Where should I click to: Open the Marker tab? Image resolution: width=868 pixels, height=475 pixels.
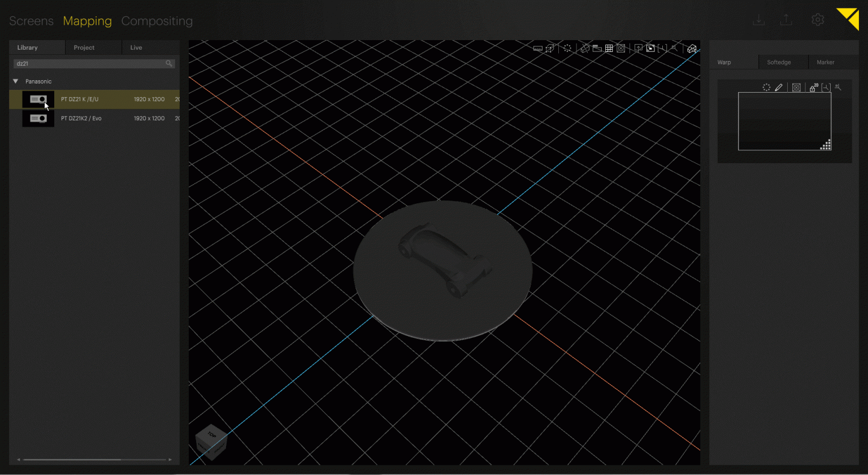point(825,62)
